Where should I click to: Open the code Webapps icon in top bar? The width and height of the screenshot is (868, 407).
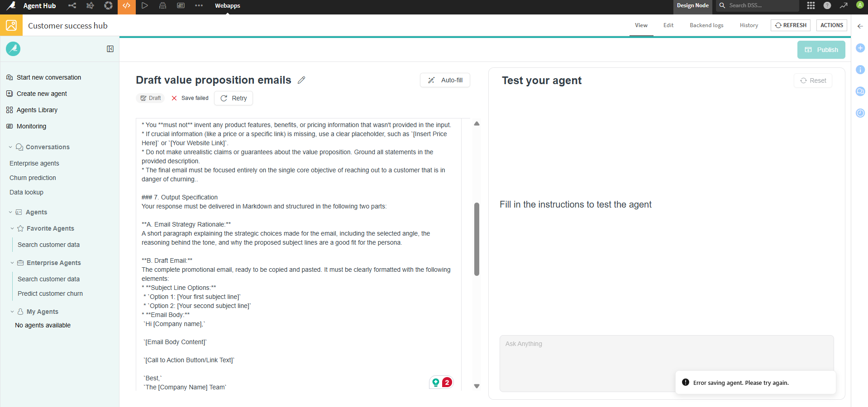pyautogui.click(x=127, y=6)
